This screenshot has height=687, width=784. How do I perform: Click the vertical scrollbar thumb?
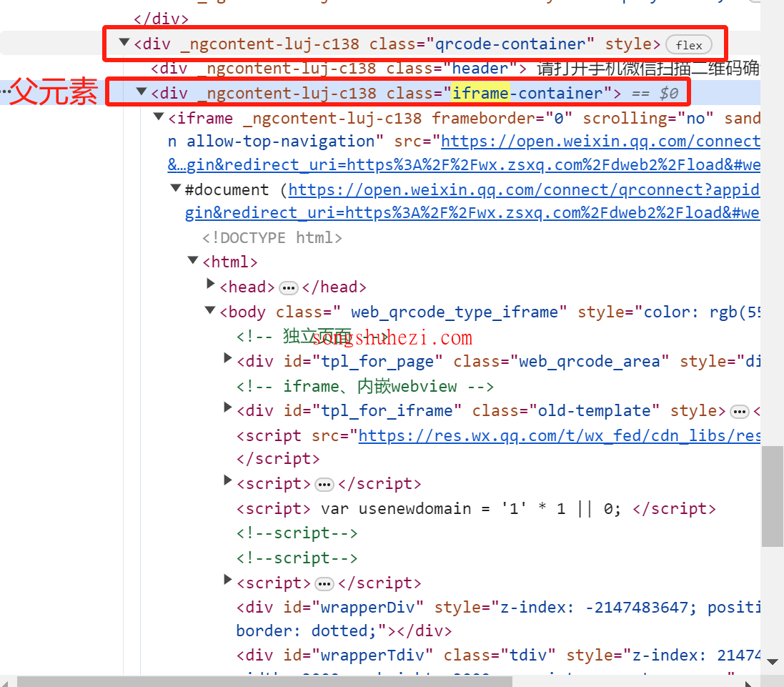[x=773, y=496]
